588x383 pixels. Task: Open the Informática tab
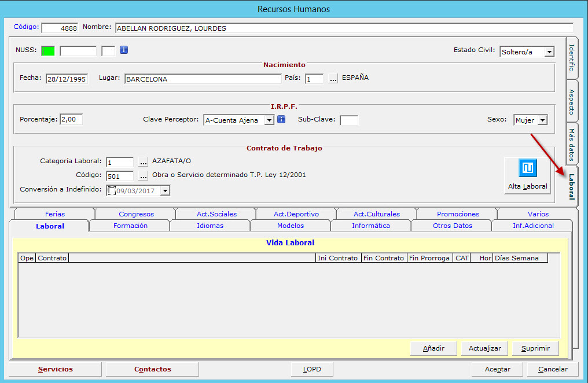pyautogui.click(x=371, y=226)
